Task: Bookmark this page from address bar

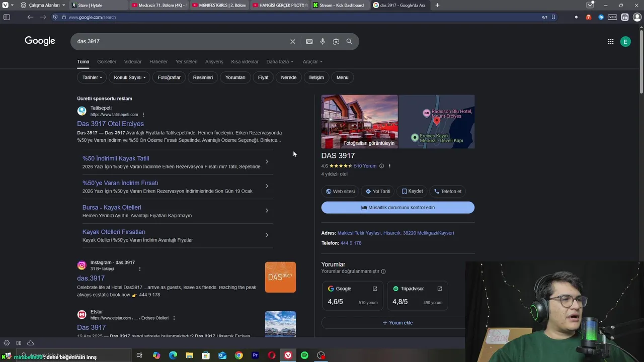Action: point(553,17)
